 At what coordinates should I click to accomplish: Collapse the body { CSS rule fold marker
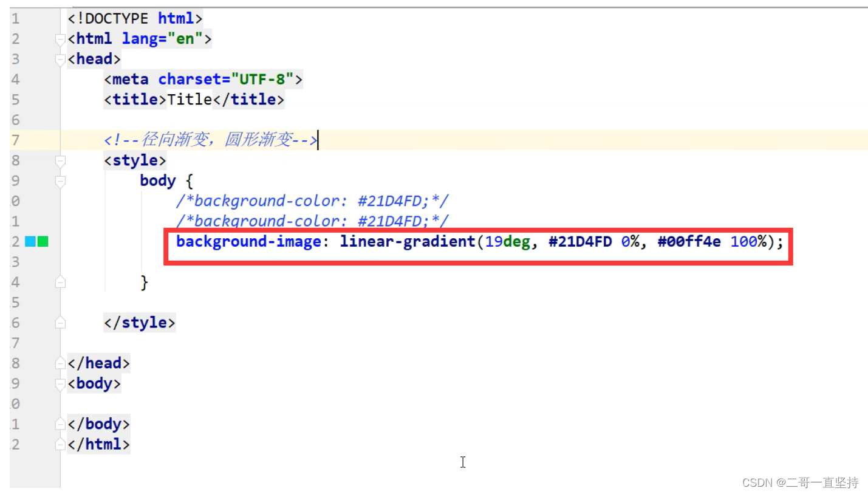tap(60, 181)
